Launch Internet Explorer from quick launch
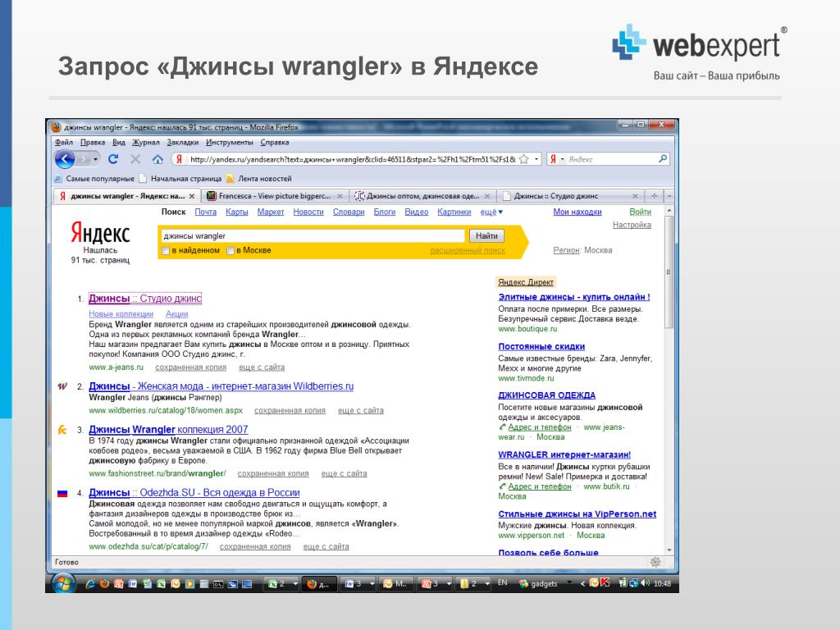This screenshot has height=630, width=840. click(x=90, y=584)
